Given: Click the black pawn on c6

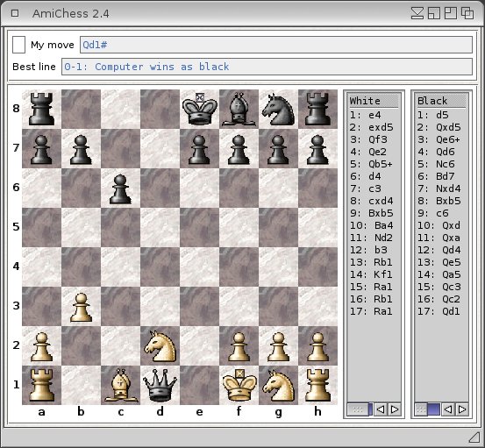Looking at the screenshot, I should (120, 188).
